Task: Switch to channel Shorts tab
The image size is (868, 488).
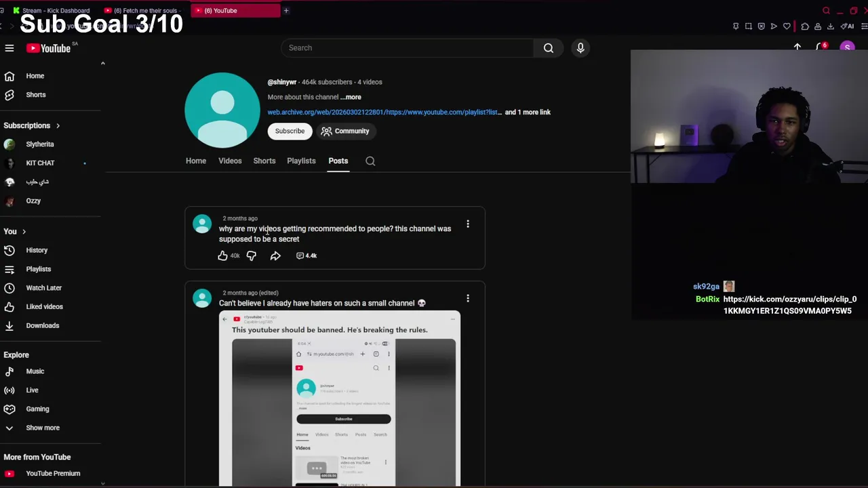Action: tap(264, 161)
